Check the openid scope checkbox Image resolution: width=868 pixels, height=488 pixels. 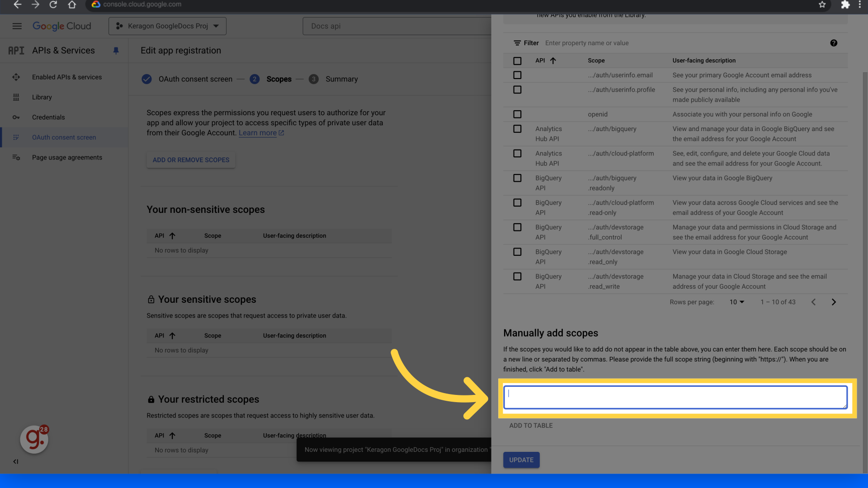point(517,114)
